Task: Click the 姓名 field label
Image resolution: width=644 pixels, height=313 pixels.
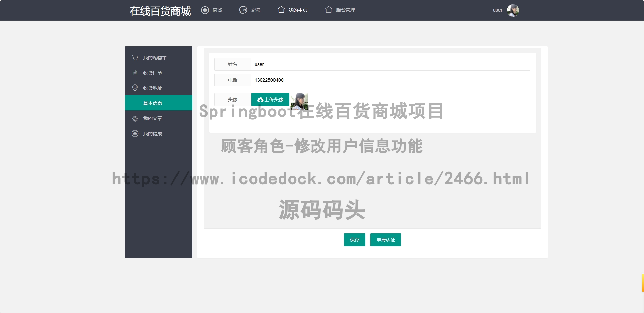Action: pos(233,64)
